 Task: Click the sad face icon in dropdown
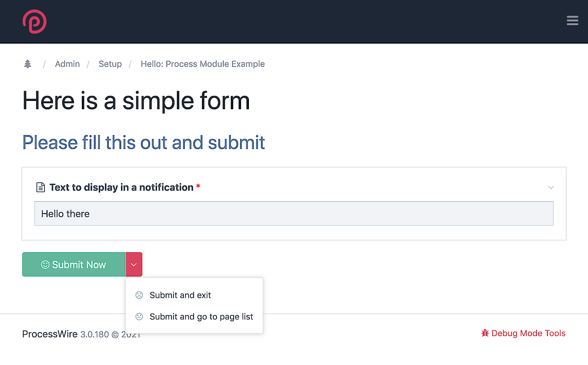[x=139, y=295]
